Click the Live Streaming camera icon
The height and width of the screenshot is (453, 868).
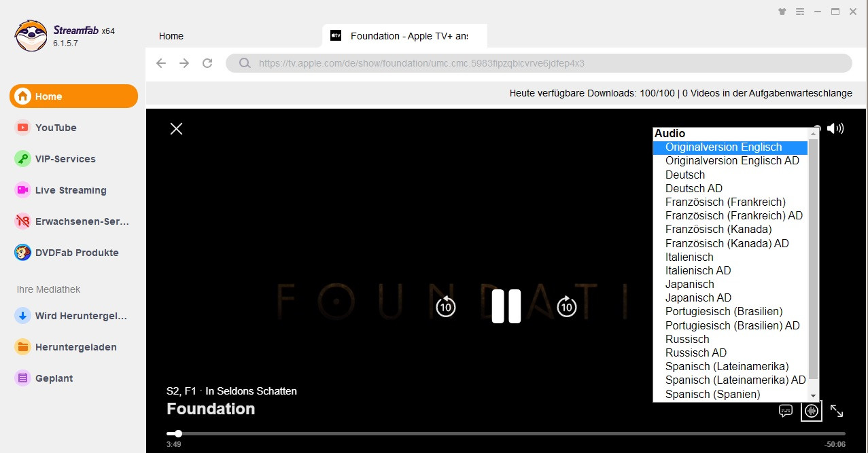[x=23, y=190]
